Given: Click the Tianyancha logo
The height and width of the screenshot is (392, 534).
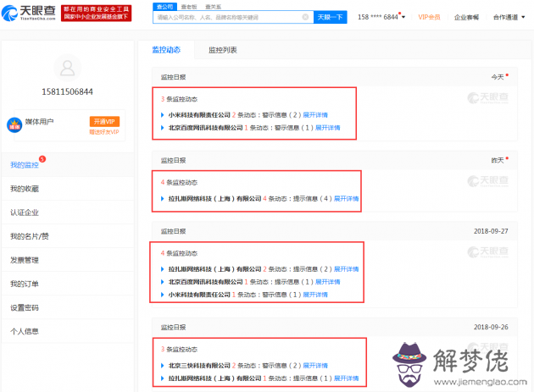Looking at the screenshot, I should click(x=29, y=13).
